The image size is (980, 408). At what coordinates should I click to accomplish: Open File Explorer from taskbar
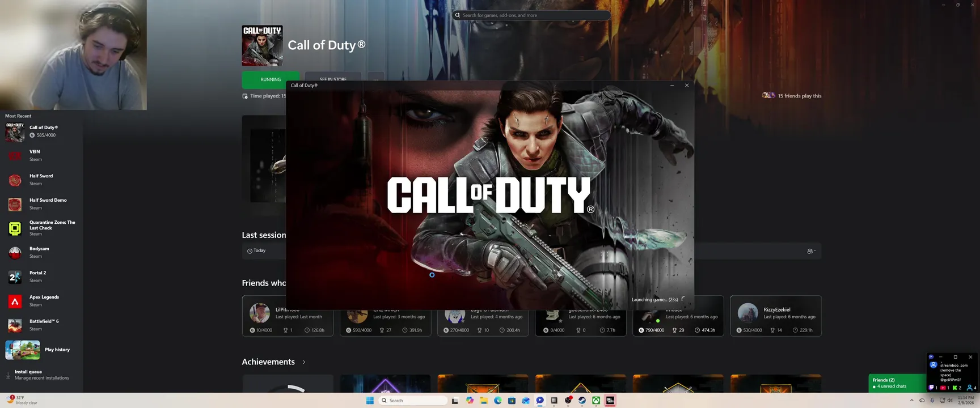484,401
